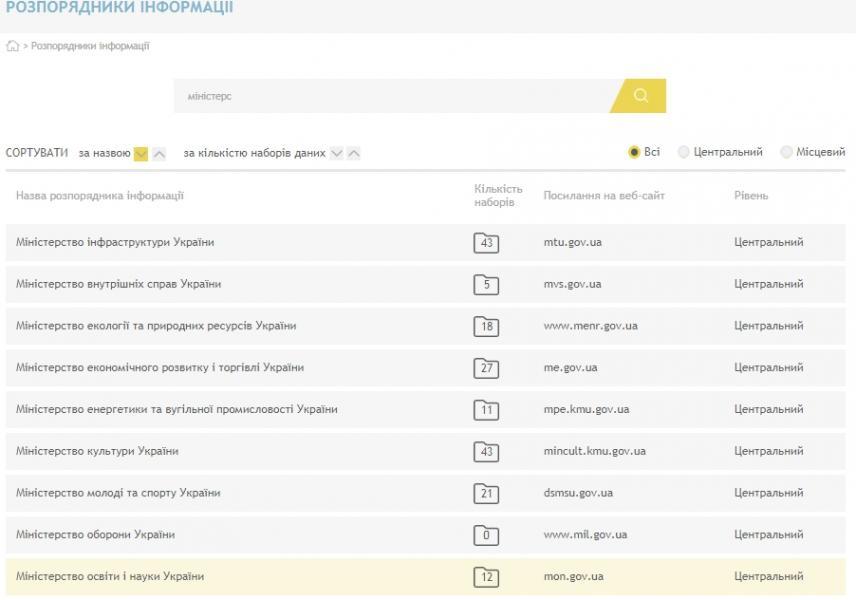Click the folder icon with 18 datasets

point(486,326)
